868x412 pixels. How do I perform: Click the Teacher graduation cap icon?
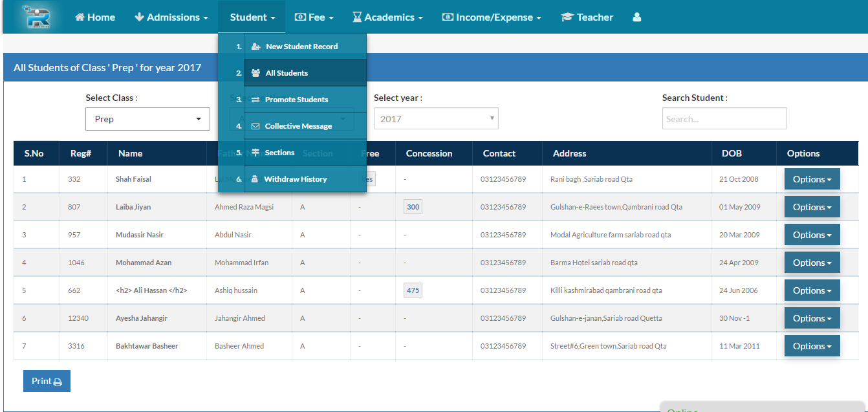[567, 17]
